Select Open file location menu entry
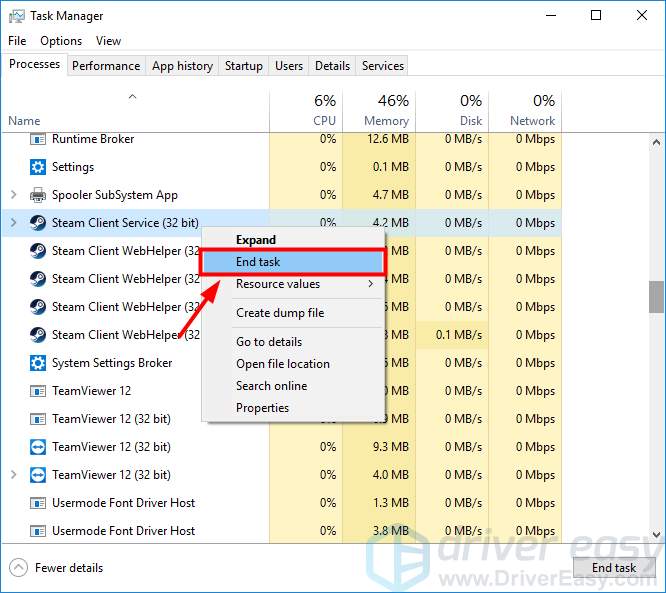 click(282, 364)
